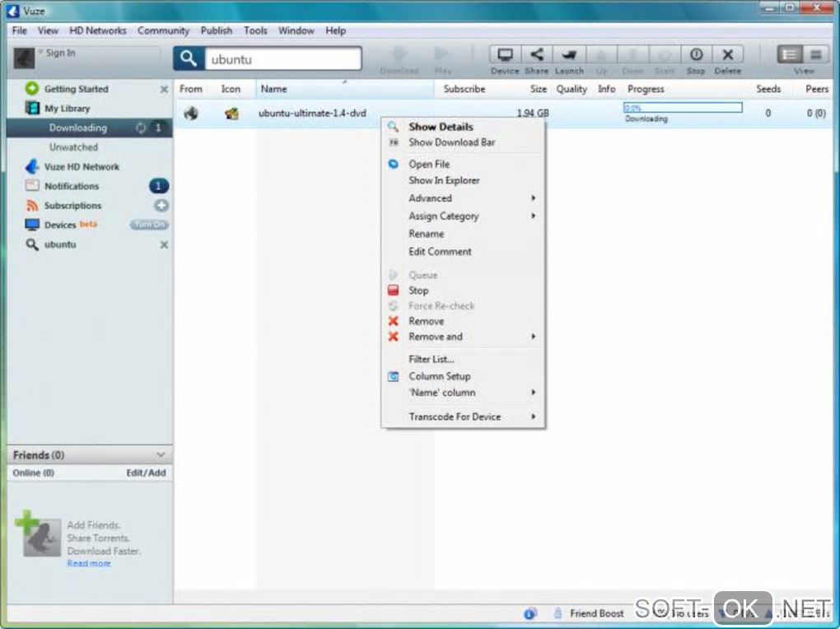840x629 pixels.
Task: Click the Devices monitor icon
Action: pyautogui.click(x=32, y=225)
